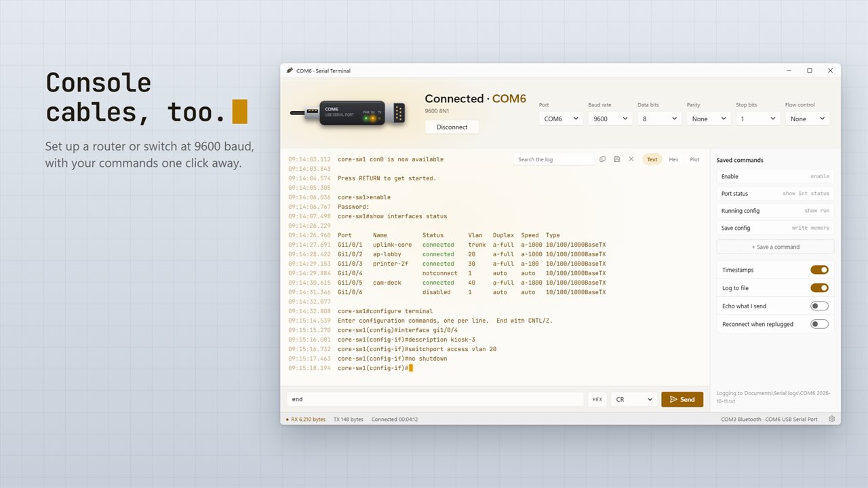Image resolution: width=868 pixels, height=488 pixels.
Task: Open settings gear in status bar
Action: click(831, 419)
